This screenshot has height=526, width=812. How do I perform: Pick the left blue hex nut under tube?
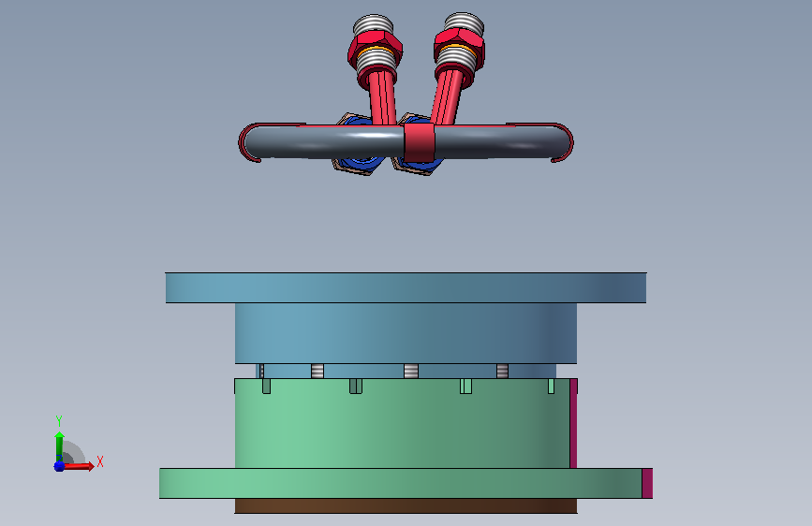pos(360,165)
